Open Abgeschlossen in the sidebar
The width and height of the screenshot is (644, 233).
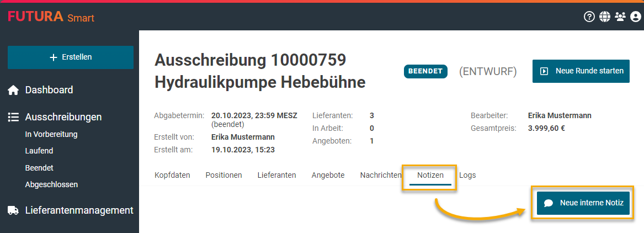tap(51, 184)
